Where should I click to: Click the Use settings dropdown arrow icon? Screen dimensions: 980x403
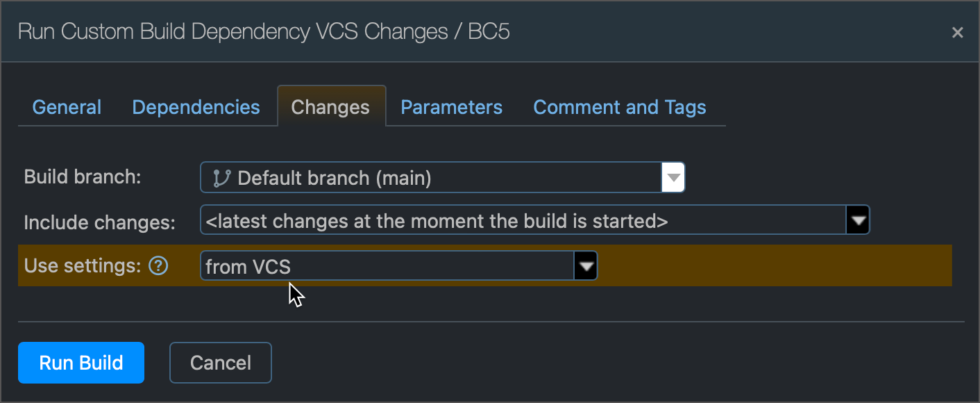pos(586,265)
